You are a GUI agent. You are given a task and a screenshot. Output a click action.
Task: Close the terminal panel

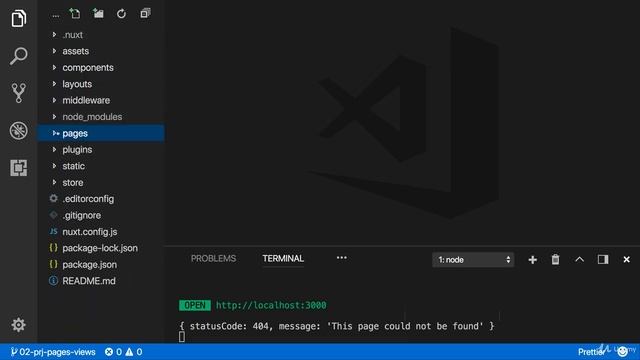click(x=627, y=260)
